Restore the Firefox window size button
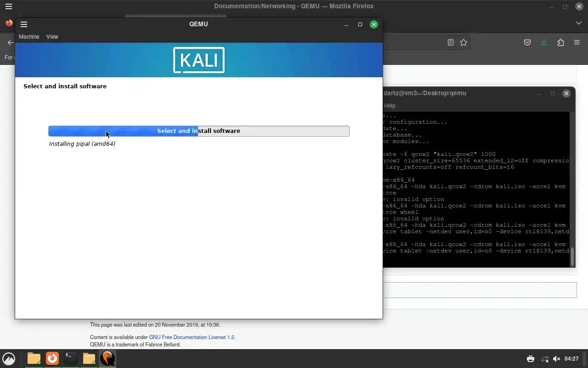Image resolution: width=588 pixels, height=368 pixels. 565,6
